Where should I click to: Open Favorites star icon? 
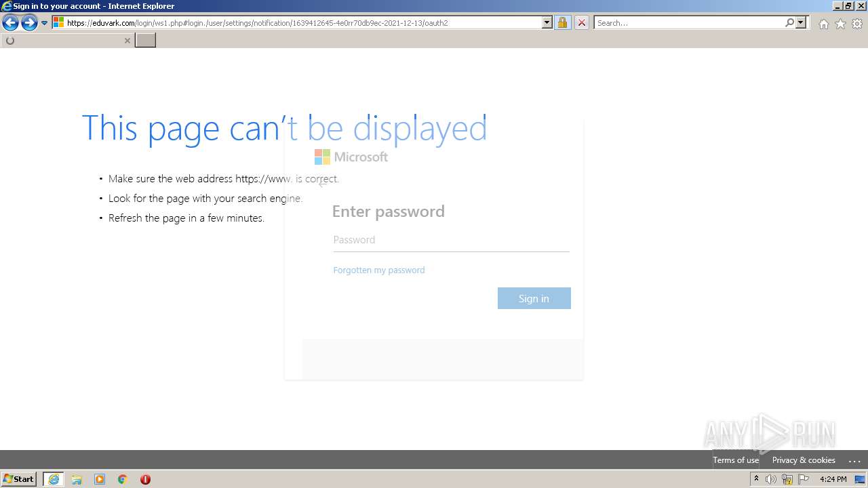point(840,24)
